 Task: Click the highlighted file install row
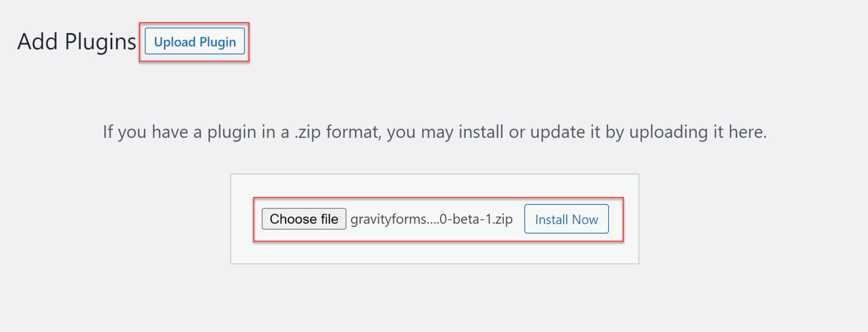coord(434,219)
